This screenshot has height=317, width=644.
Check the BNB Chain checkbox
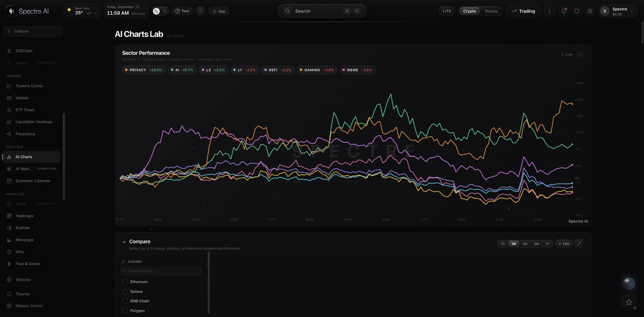coord(125,301)
